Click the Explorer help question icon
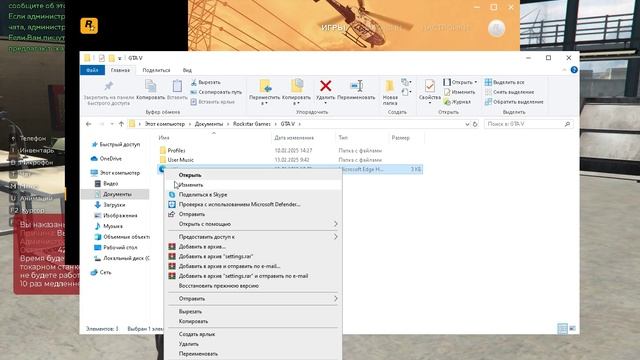640x360 pixels. [x=574, y=70]
